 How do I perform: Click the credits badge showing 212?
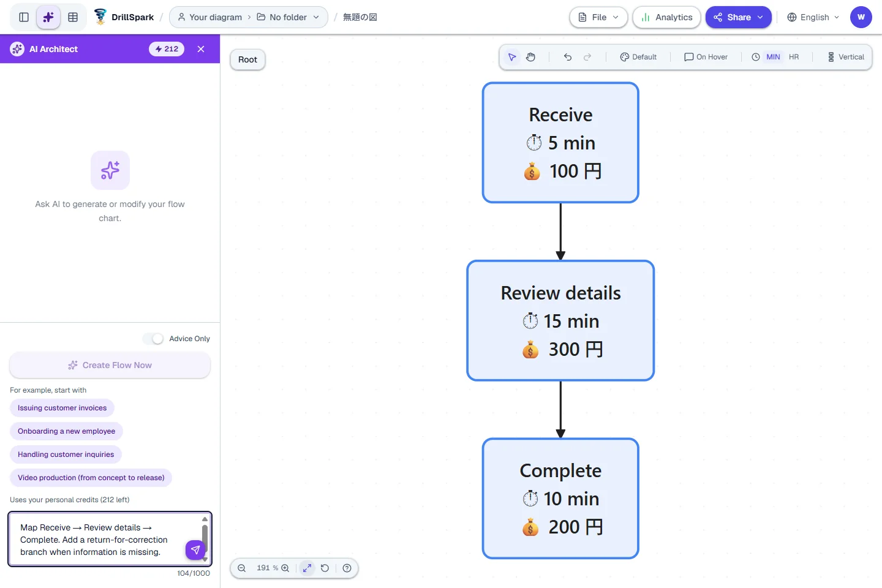(167, 49)
